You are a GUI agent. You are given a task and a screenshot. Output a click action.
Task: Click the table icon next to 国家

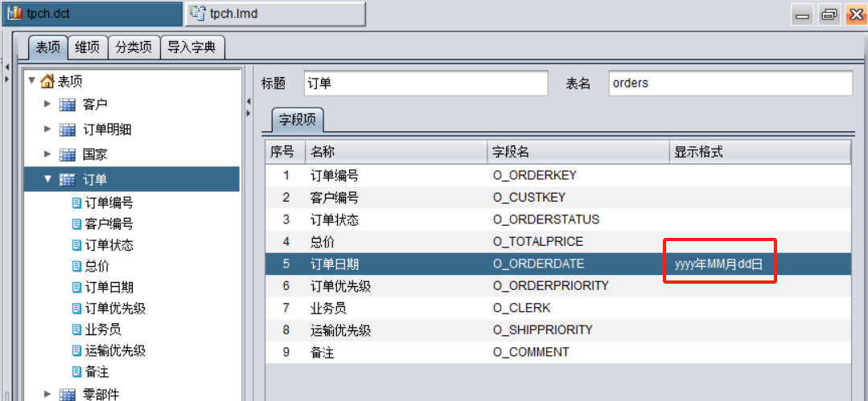pyautogui.click(x=68, y=154)
